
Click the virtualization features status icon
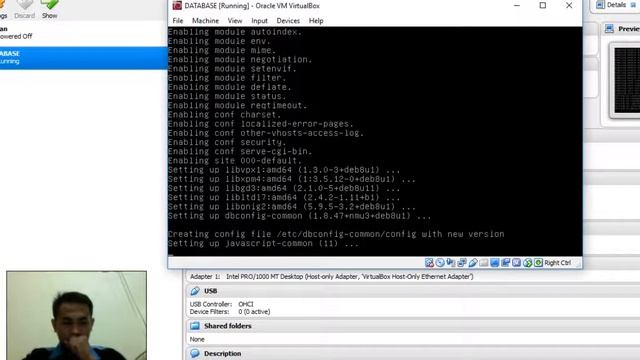516,263
